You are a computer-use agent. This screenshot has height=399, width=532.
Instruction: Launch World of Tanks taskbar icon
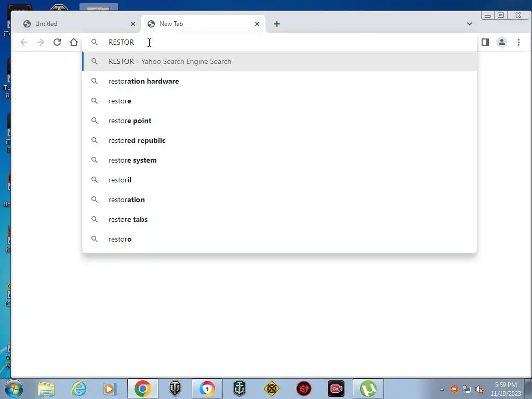click(175, 389)
